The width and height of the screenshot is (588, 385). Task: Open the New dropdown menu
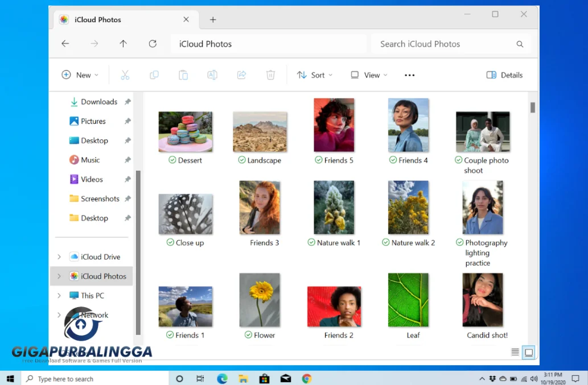[80, 75]
